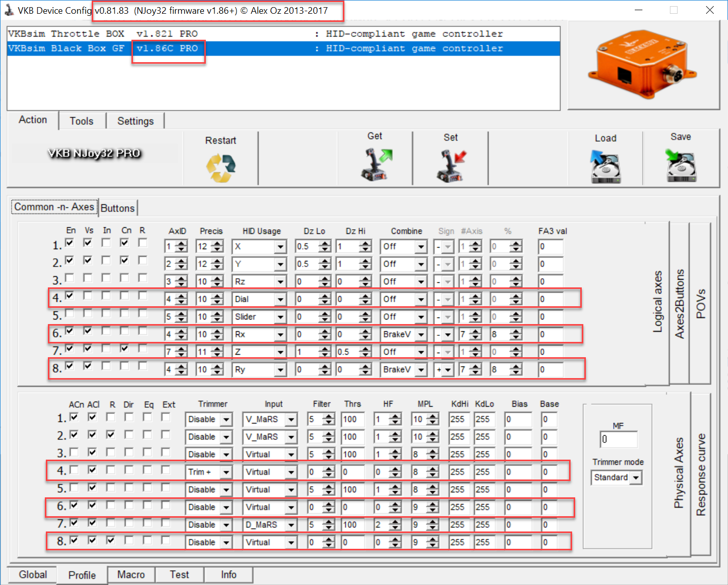Toggle Vs checkbox for logical axis 8
The height and width of the screenshot is (585, 728).
[x=88, y=366]
